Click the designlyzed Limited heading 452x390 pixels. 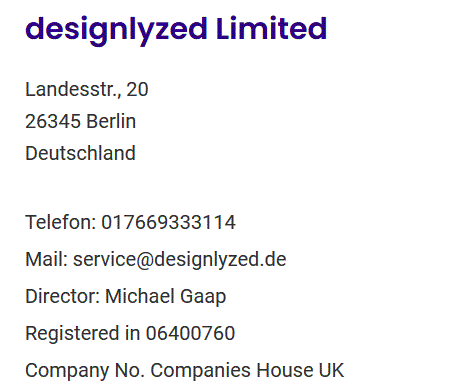pyautogui.click(x=176, y=30)
